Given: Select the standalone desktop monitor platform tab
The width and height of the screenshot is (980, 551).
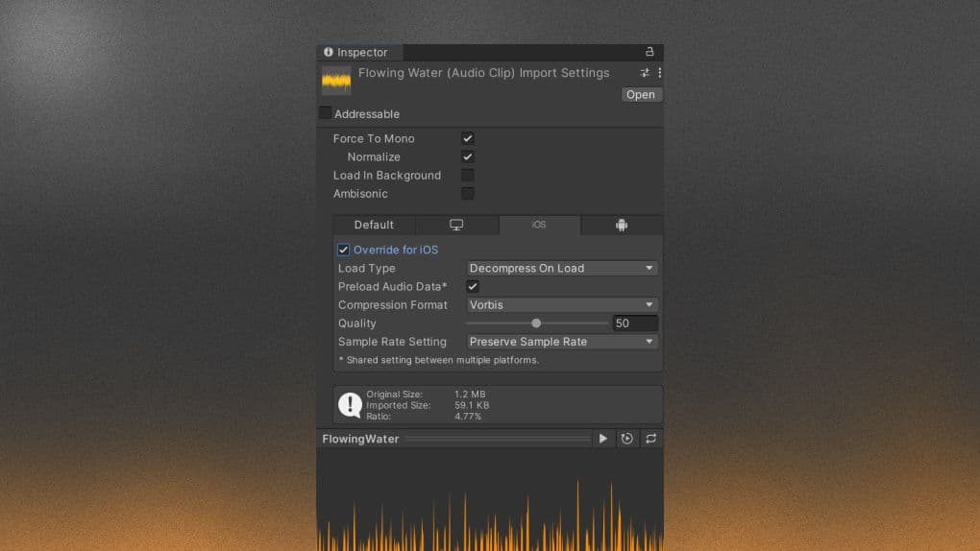Looking at the screenshot, I should (457, 225).
